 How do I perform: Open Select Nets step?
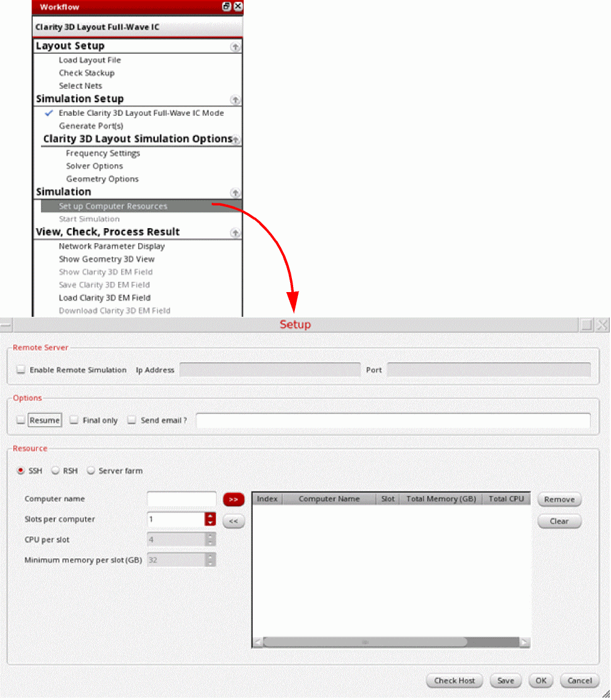[80, 86]
